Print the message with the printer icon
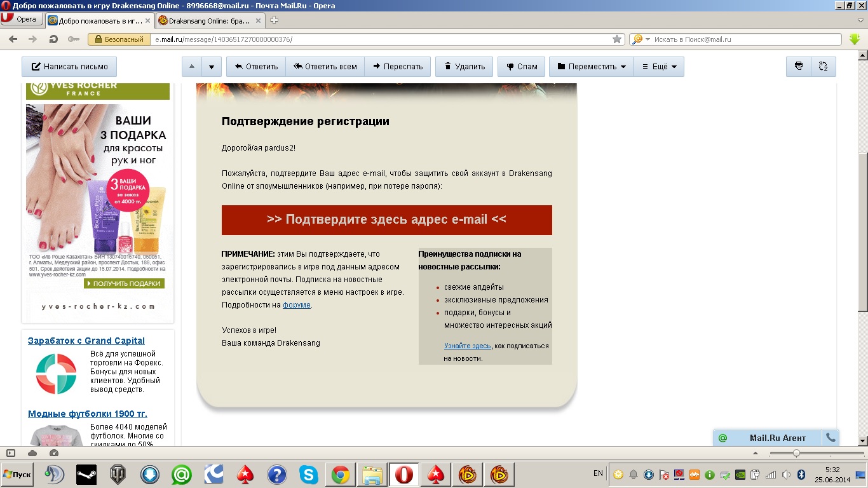This screenshot has width=868, height=488. 799,66
